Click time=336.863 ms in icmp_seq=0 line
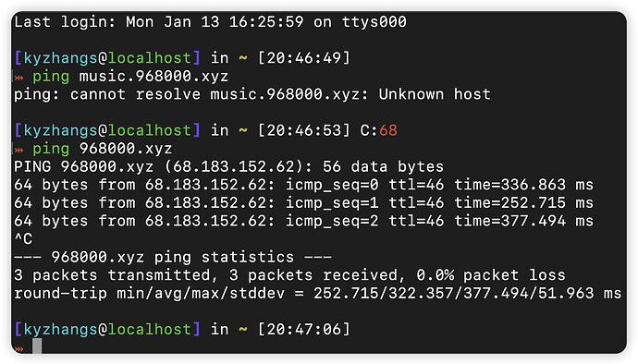The width and height of the screenshot is (638, 364). pyautogui.click(x=523, y=185)
